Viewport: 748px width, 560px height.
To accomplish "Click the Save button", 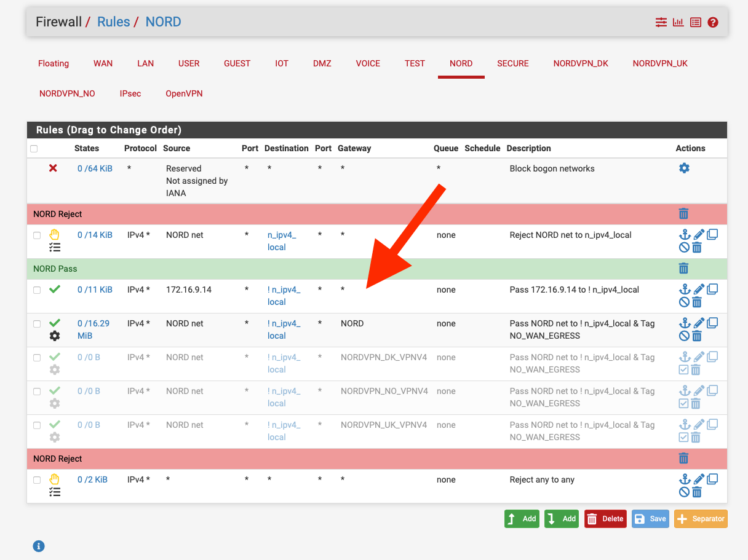I will pos(650,519).
